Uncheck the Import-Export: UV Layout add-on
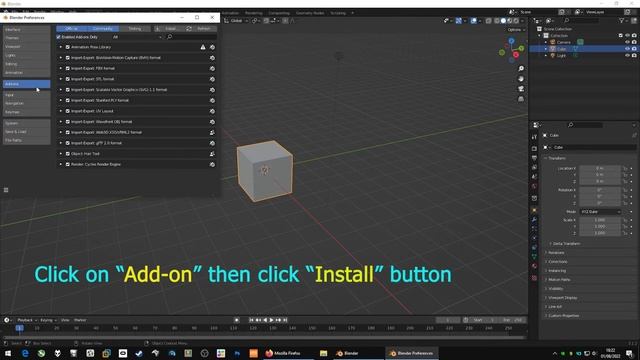Viewport: 640px width, 360px height. tap(68, 111)
